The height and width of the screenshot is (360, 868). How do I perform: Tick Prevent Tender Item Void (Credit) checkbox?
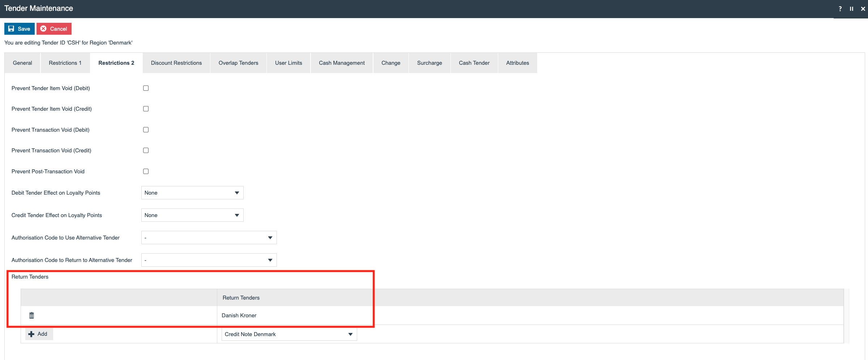point(146,109)
